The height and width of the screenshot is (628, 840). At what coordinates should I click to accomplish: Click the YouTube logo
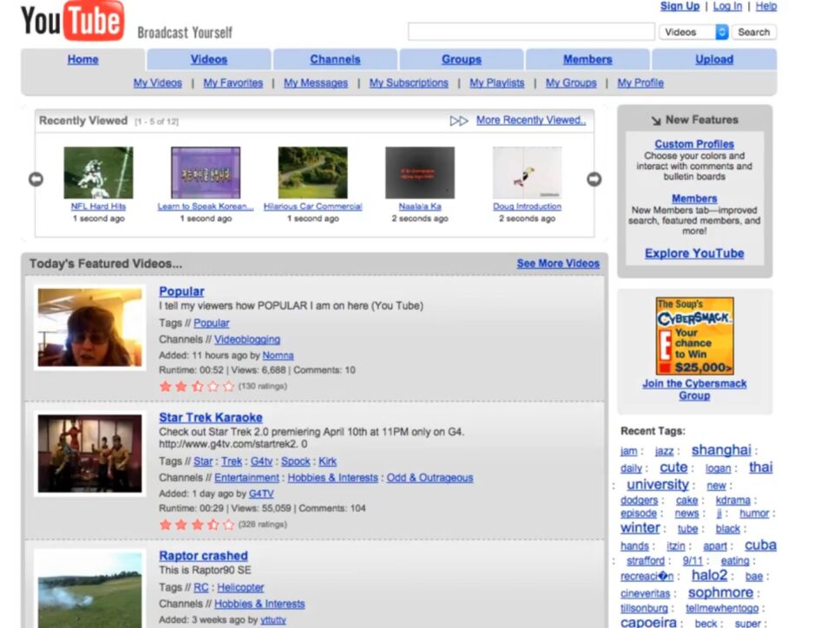(x=72, y=20)
